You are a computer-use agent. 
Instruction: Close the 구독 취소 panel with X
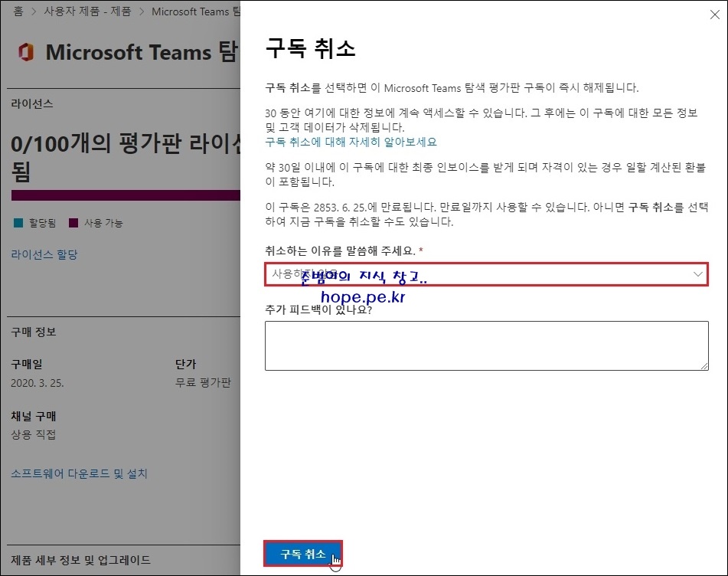pos(714,15)
